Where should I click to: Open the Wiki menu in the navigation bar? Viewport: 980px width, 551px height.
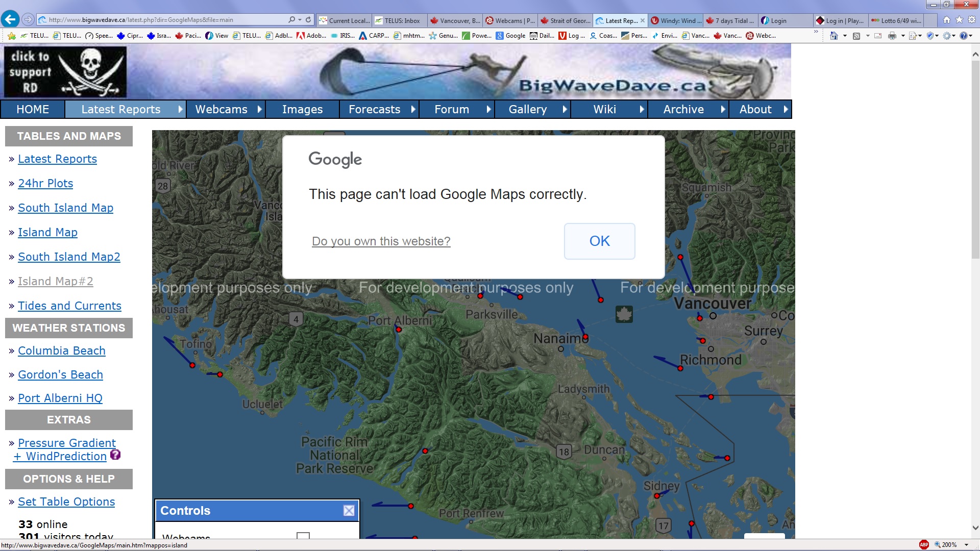(x=605, y=109)
